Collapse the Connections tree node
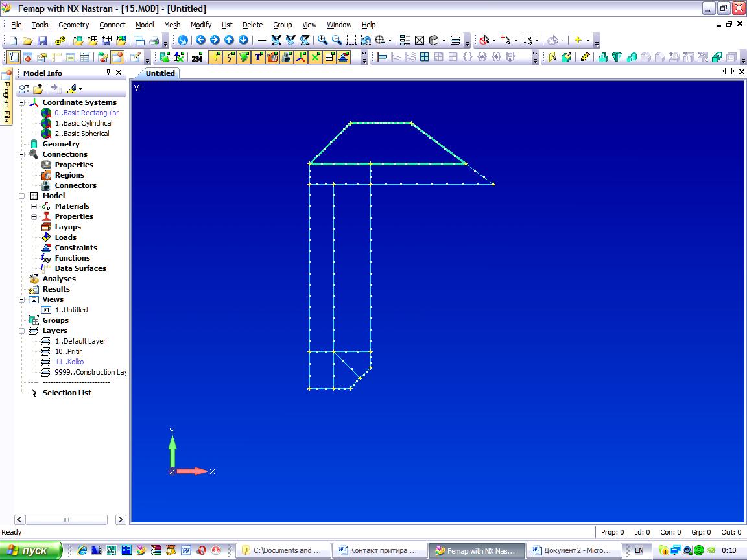Viewport: 747px width, 560px height. (x=22, y=154)
